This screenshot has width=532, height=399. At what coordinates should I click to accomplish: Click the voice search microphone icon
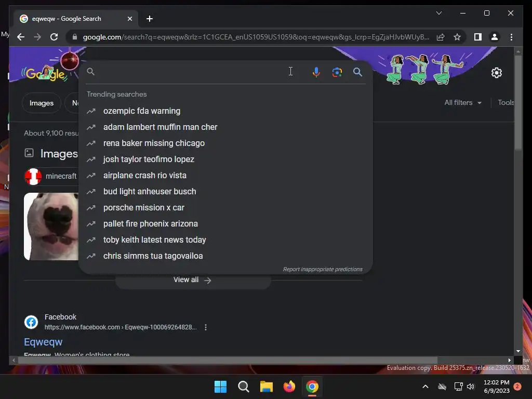(x=316, y=72)
